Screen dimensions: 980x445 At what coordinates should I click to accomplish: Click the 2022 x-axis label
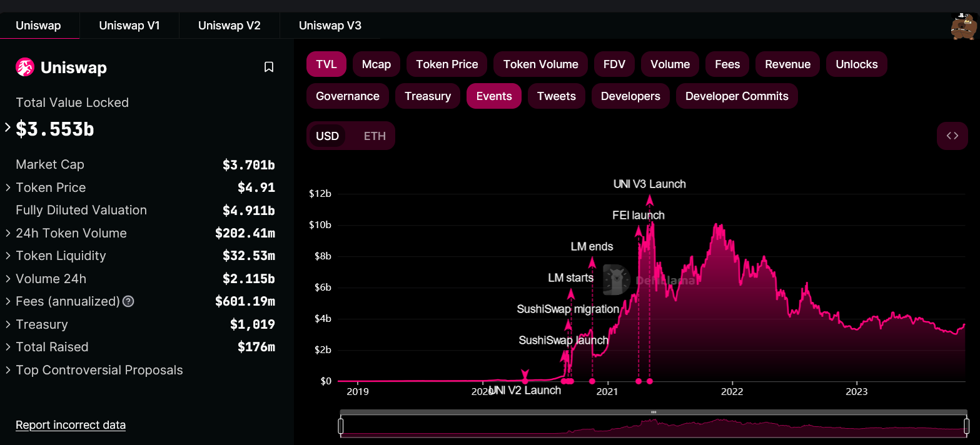[x=732, y=392]
